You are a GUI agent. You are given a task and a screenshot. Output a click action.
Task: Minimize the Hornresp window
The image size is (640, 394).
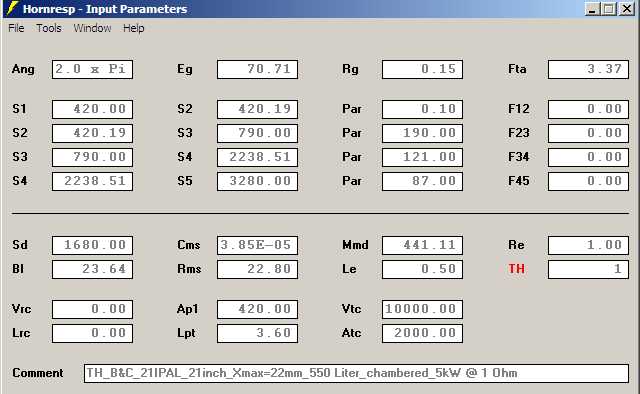tap(592, 9)
